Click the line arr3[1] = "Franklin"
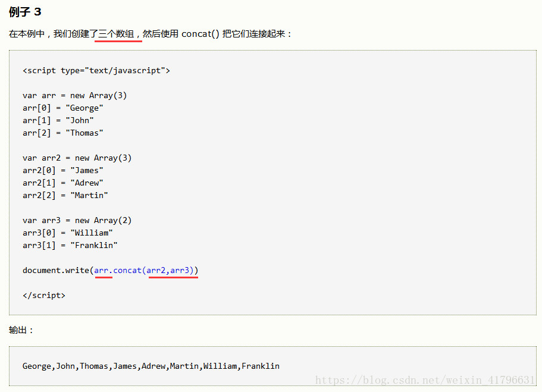The image size is (542, 392). click(70, 245)
